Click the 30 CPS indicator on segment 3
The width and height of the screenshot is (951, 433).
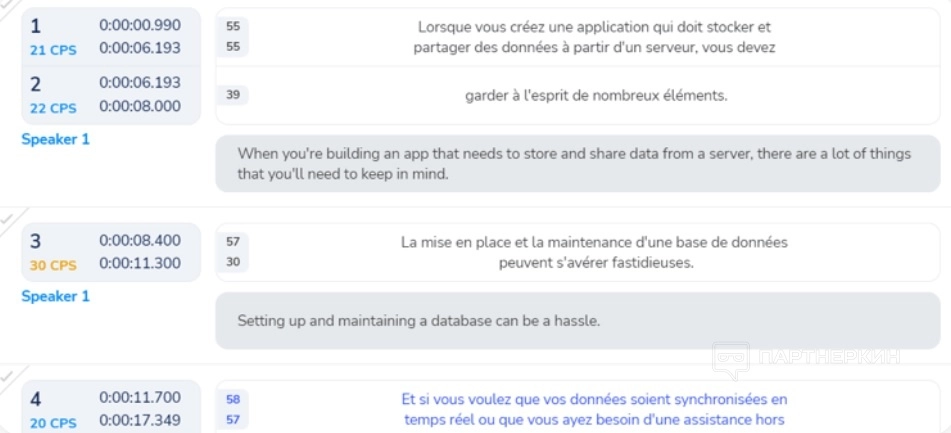(53, 266)
